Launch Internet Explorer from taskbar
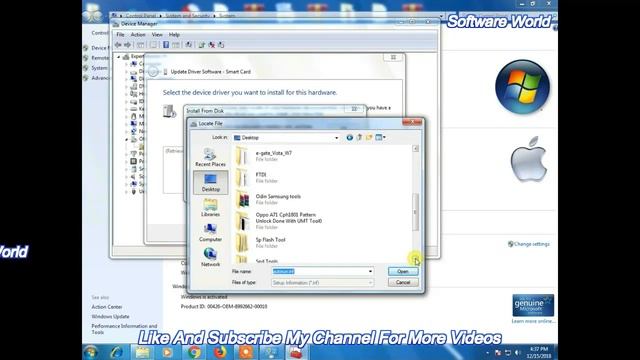The height and width of the screenshot is (360, 640). (x=117, y=352)
